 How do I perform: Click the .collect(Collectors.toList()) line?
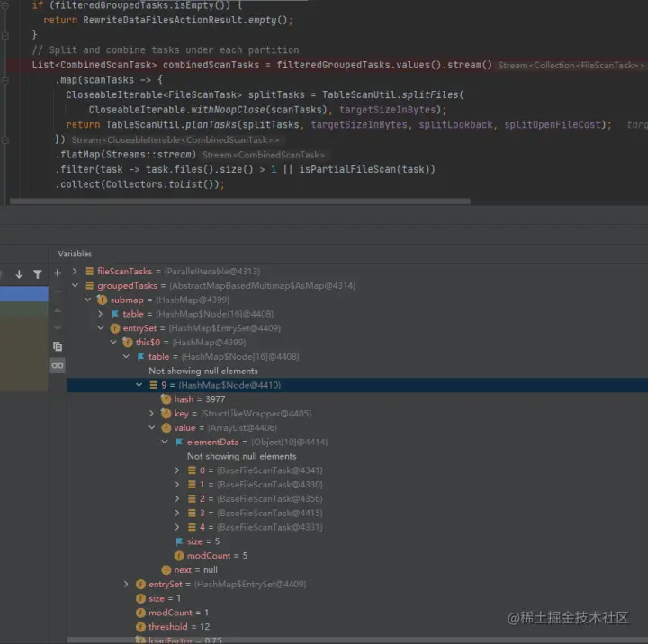coord(139,184)
